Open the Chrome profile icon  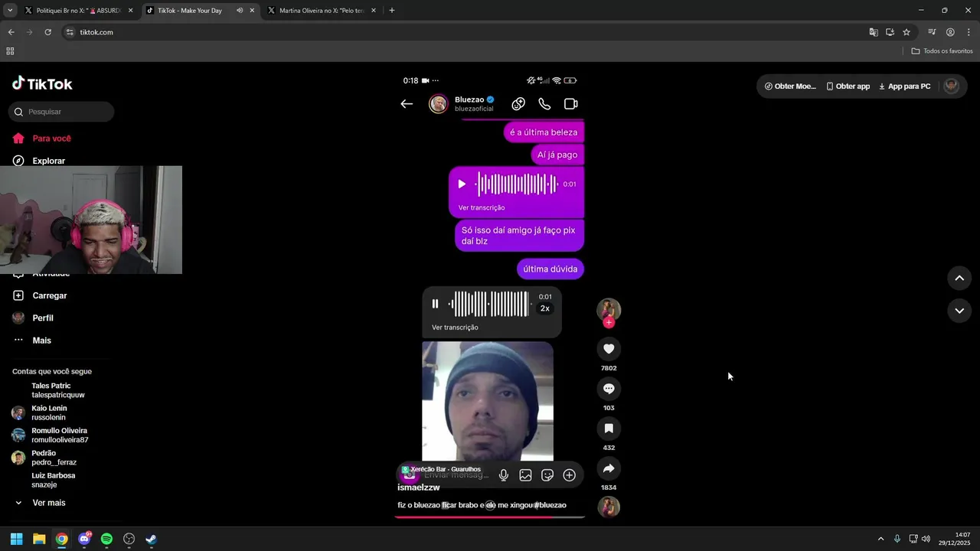tap(950, 32)
